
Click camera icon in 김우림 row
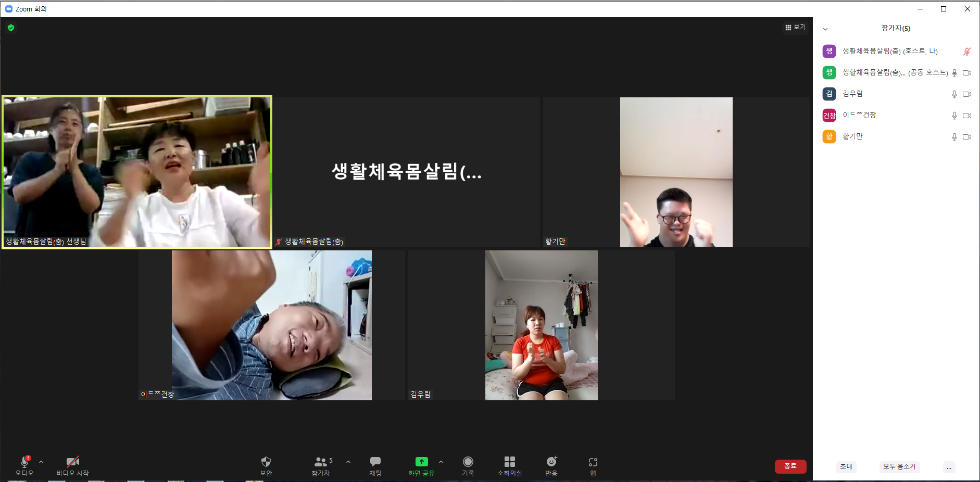(x=967, y=94)
